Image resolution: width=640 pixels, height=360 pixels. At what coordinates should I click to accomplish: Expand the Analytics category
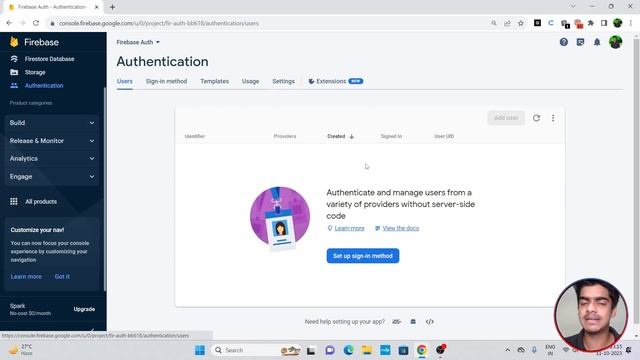(52, 159)
